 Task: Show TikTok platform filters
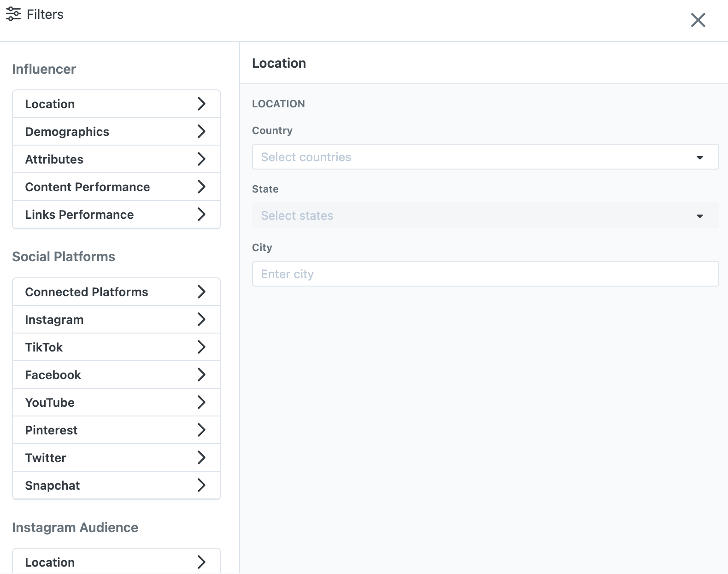[117, 347]
